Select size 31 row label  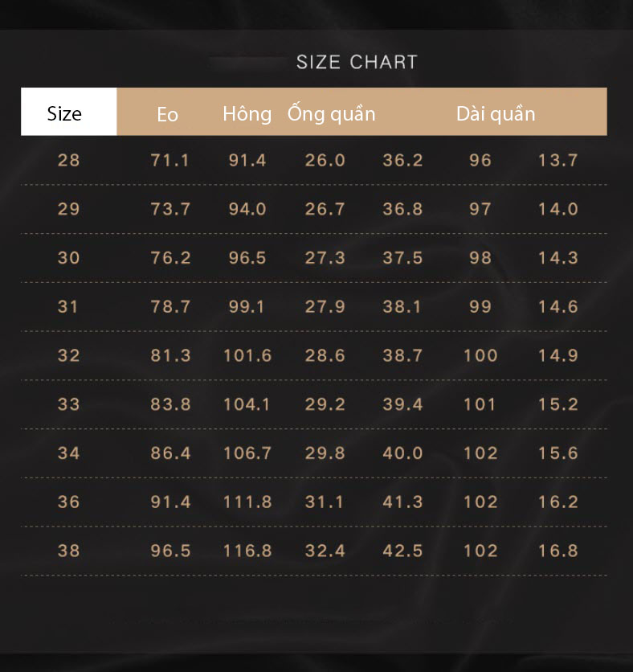click(x=67, y=307)
